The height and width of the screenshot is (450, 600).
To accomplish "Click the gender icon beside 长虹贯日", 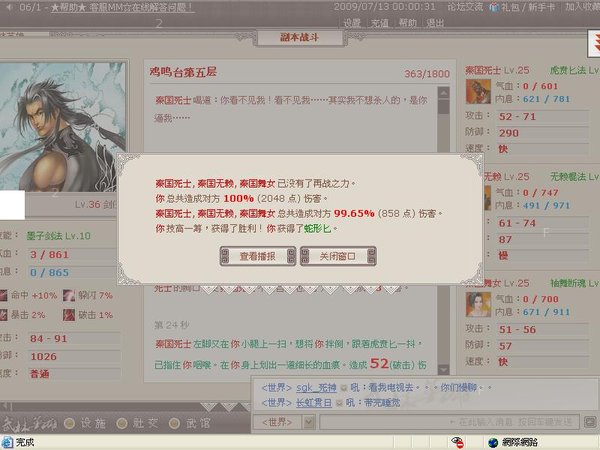I will [339, 403].
